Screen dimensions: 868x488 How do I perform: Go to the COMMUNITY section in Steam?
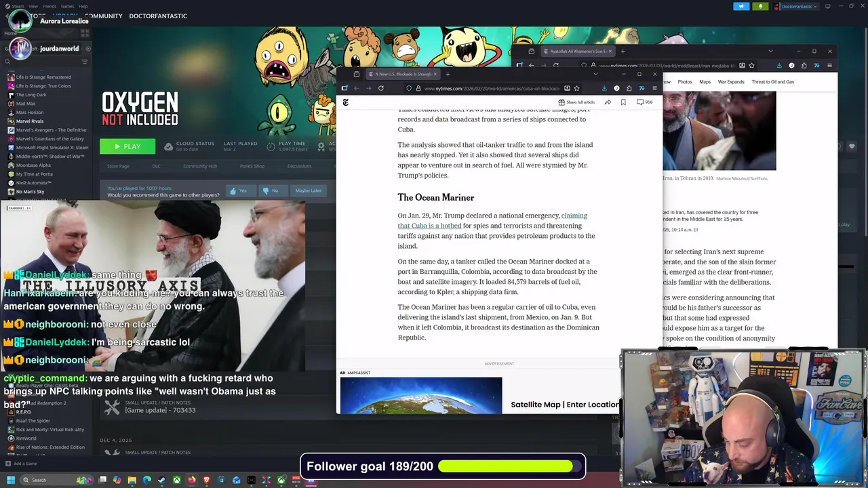coord(104,16)
